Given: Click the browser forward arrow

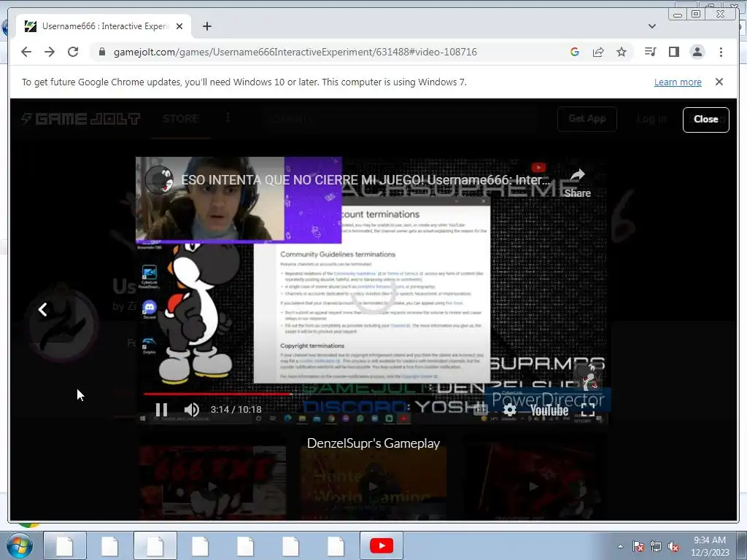Looking at the screenshot, I should [x=50, y=52].
